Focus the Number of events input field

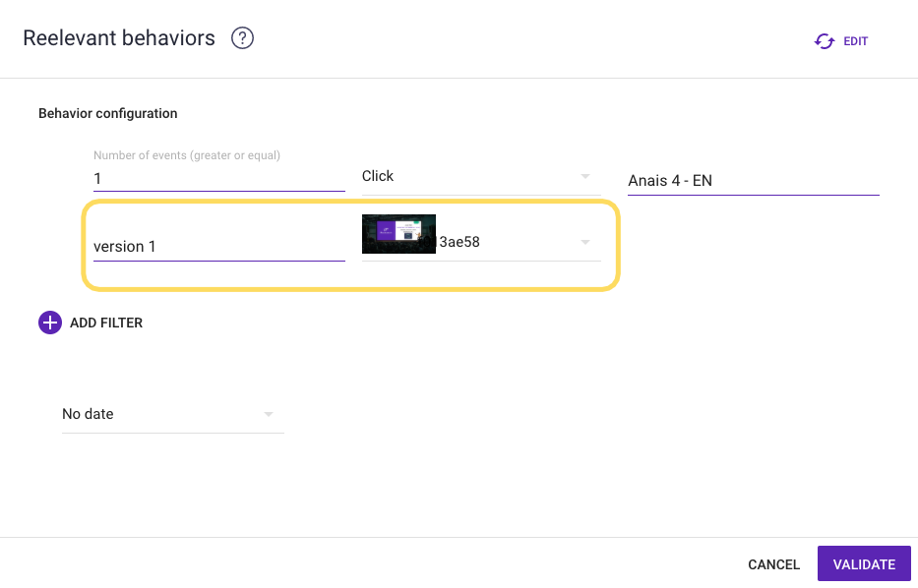click(218, 179)
